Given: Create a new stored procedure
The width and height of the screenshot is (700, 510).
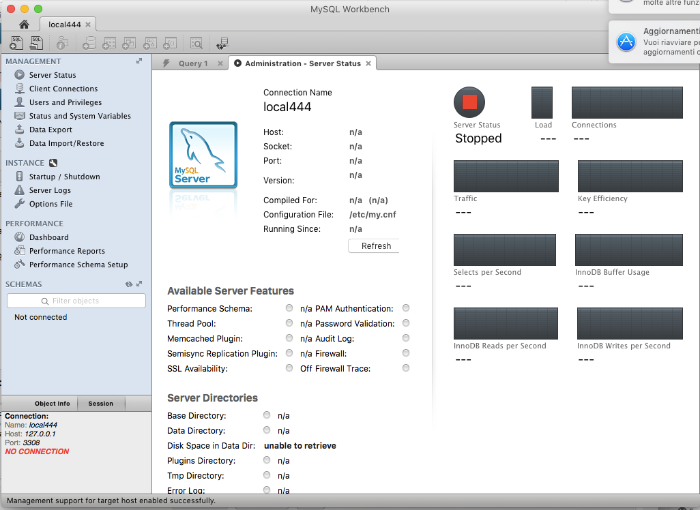Looking at the screenshot, I should tap(150, 43).
